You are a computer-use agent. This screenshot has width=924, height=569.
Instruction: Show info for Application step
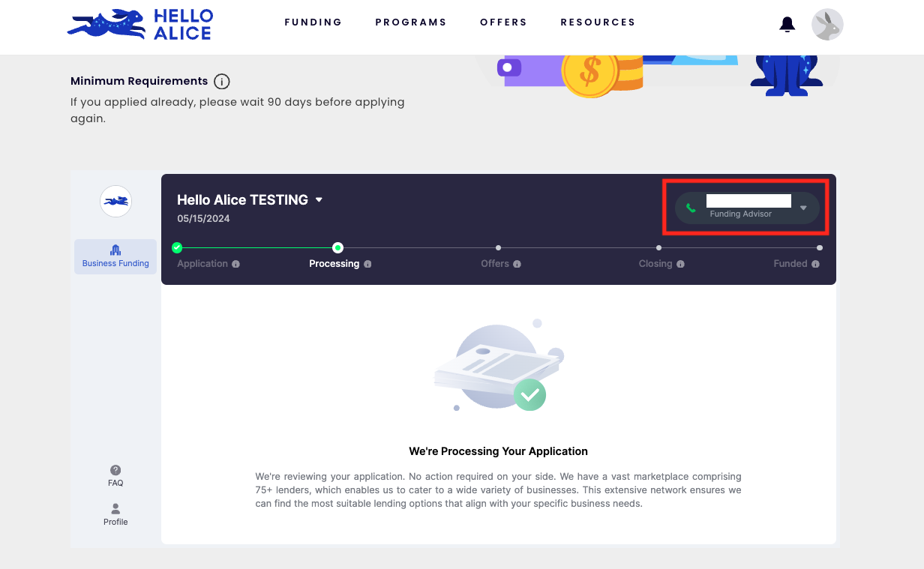pyautogui.click(x=235, y=264)
